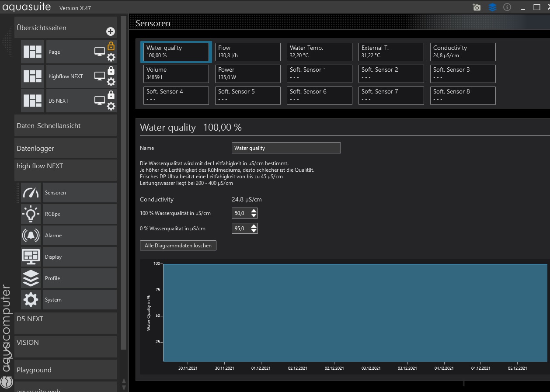Click the Alarme bell icon
This screenshot has height=392, width=550.
coord(31,236)
